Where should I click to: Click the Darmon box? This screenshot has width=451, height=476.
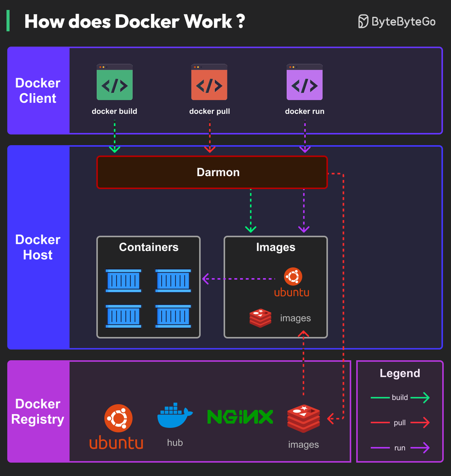tap(212, 172)
